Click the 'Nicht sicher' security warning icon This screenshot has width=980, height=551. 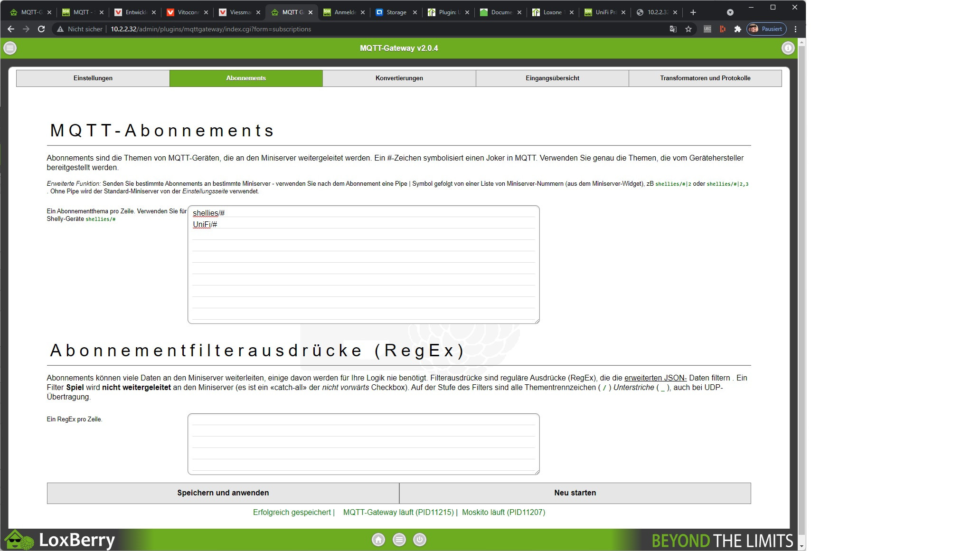pyautogui.click(x=60, y=29)
